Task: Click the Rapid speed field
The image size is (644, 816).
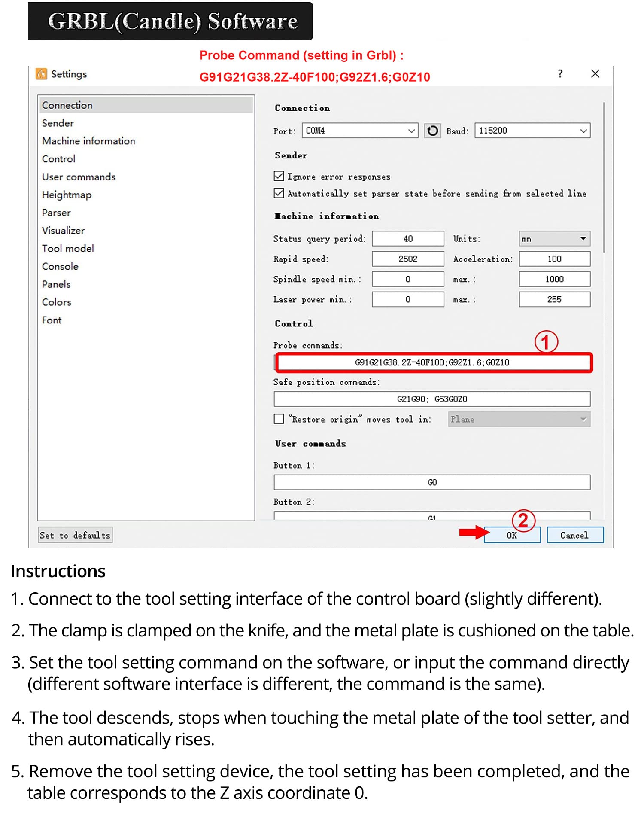Action: tap(408, 259)
